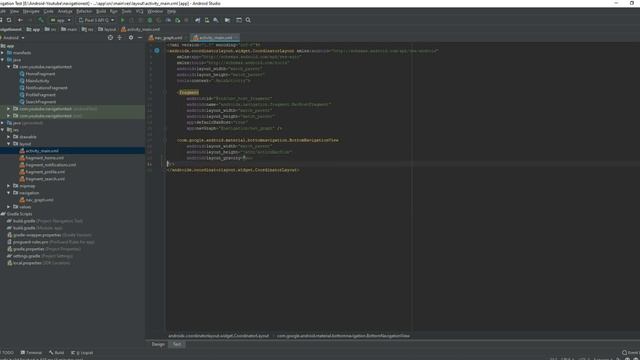Open the Run menu
This screenshot has height=360, width=640.
[x=114, y=11]
